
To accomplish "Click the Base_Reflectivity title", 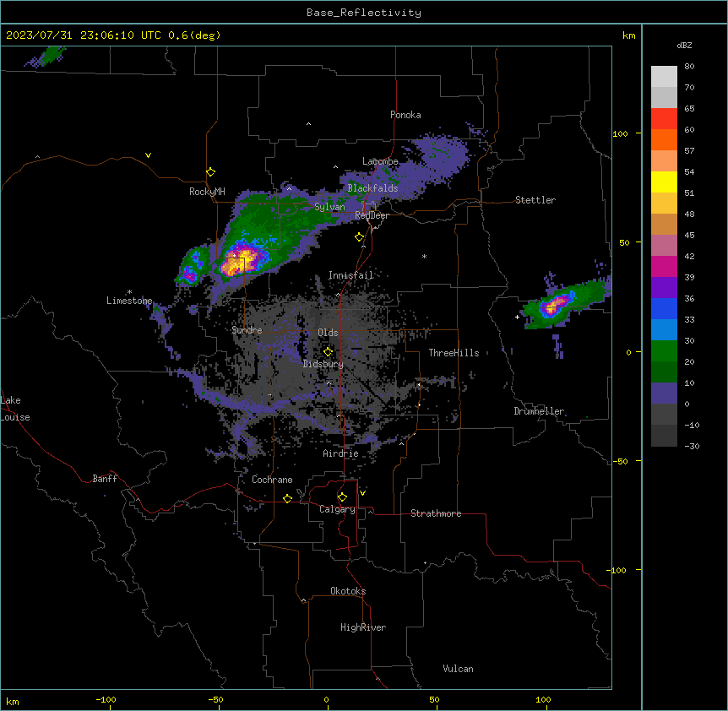I will coord(364,13).
